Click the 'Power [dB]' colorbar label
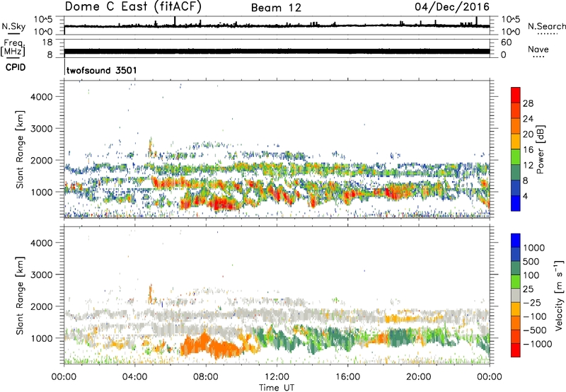Viewport: 566px width, 392px height. click(x=540, y=149)
